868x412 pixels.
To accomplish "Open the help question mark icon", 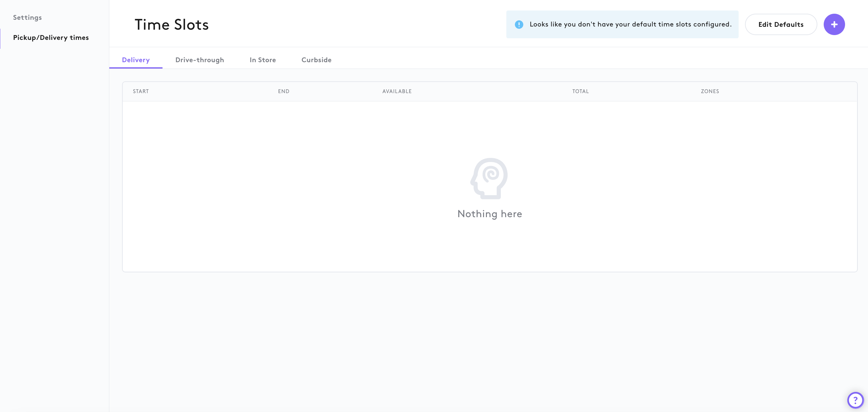I will click(x=855, y=400).
